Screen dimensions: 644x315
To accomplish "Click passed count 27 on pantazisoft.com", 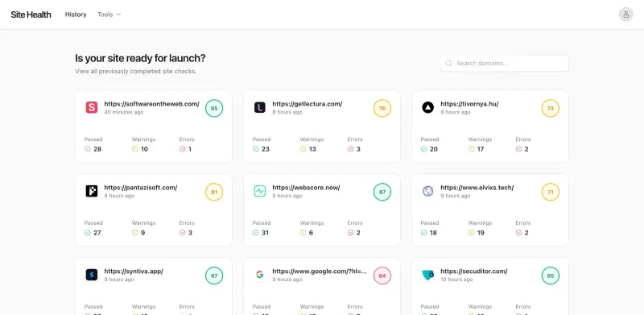I will coord(97,233).
